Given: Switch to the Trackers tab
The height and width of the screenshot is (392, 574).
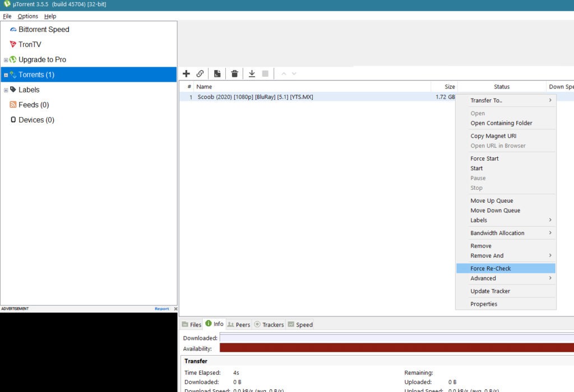Looking at the screenshot, I should coord(272,324).
